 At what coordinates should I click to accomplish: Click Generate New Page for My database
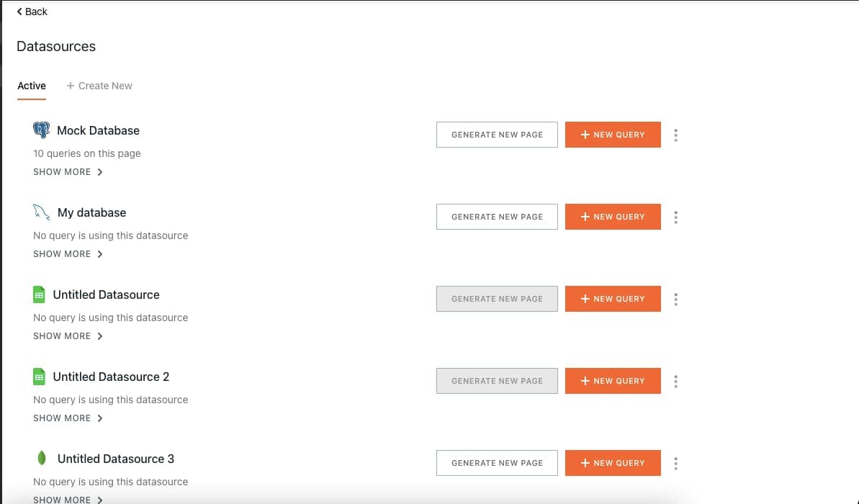497,217
